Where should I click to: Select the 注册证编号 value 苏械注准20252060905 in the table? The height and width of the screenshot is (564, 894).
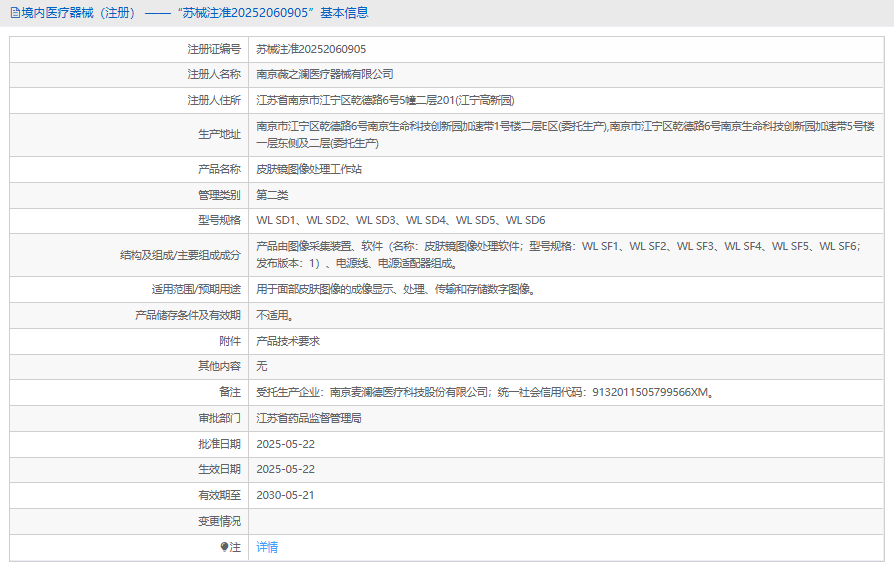[x=311, y=48]
